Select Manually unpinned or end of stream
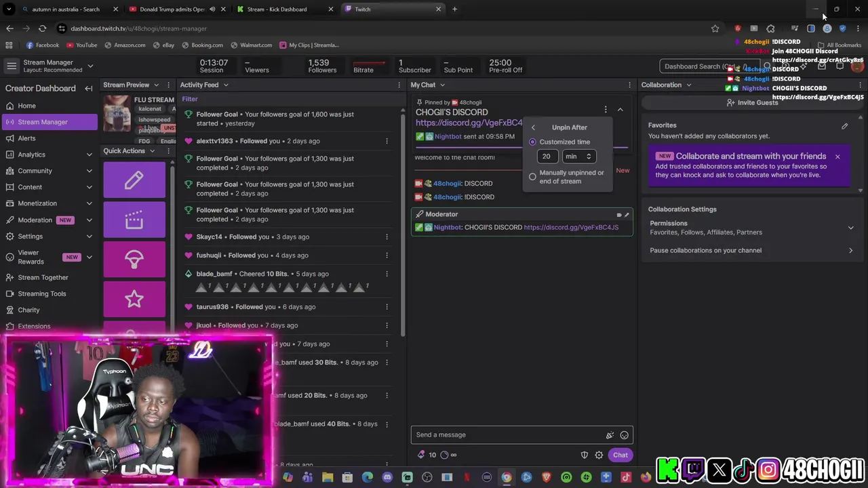This screenshot has height=488, width=868. click(x=532, y=177)
